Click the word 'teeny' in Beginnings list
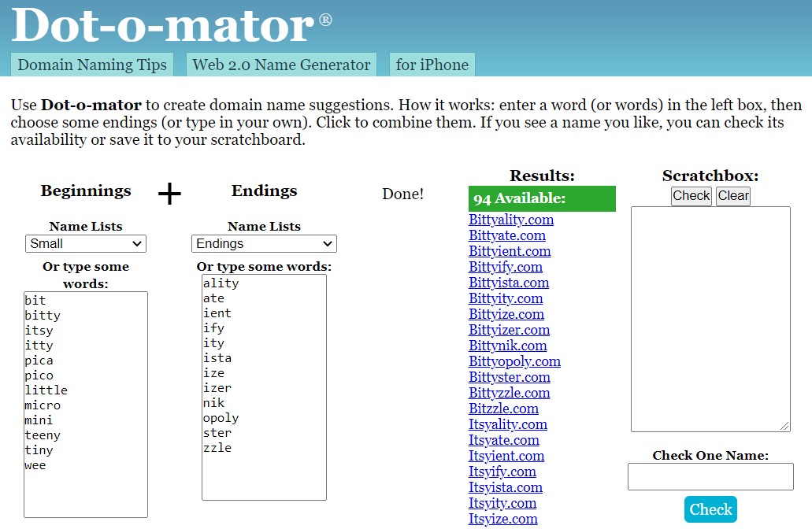 (x=43, y=436)
